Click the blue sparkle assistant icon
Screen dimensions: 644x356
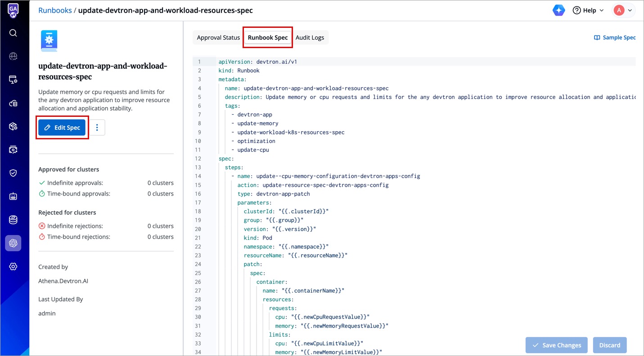tap(558, 10)
